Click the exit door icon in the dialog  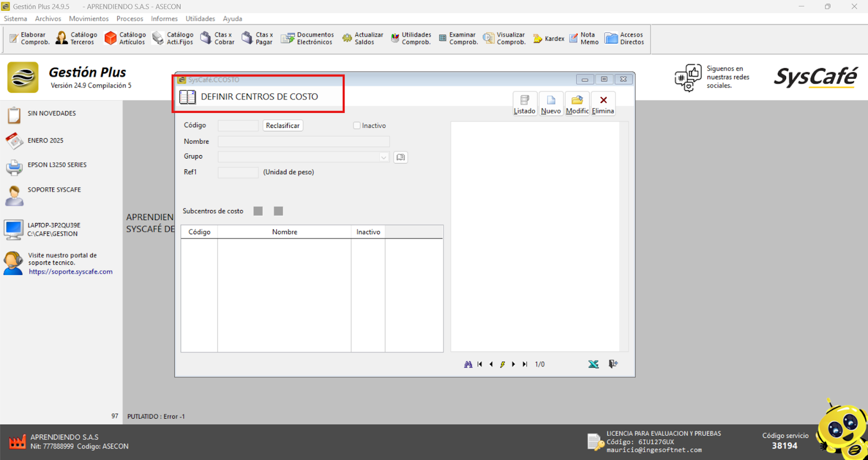point(613,364)
